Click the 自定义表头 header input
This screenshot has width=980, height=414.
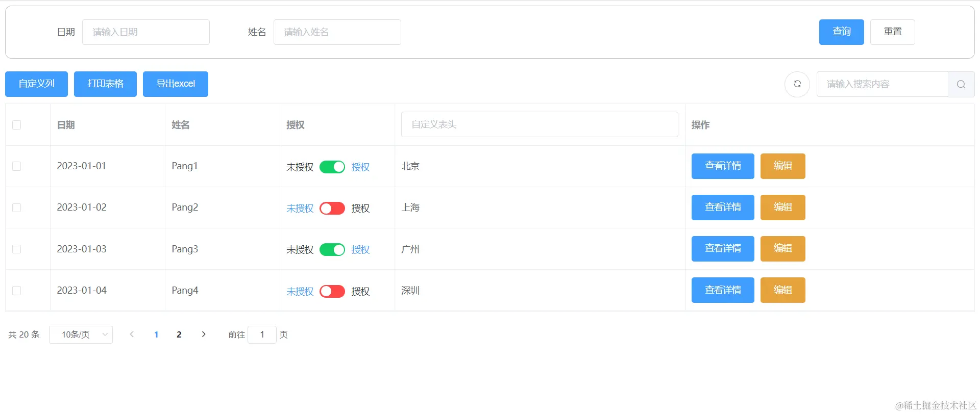pyautogui.click(x=540, y=124)
